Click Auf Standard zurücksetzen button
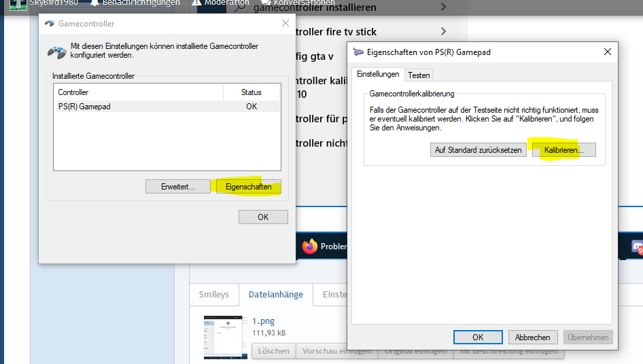This screenshot has height=364, width=643. [x=478, y=150]
